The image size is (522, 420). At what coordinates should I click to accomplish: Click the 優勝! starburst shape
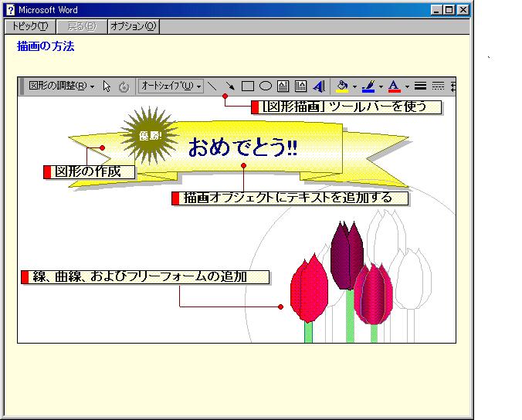[x=150, y=135]
